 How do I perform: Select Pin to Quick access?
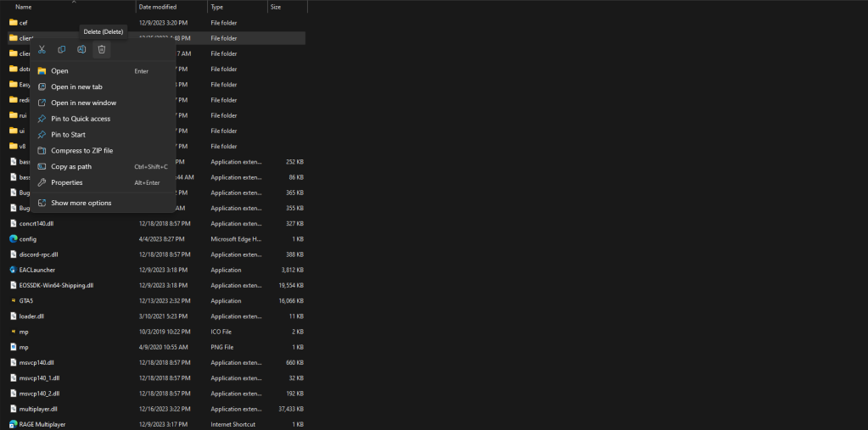pos(81,119)
